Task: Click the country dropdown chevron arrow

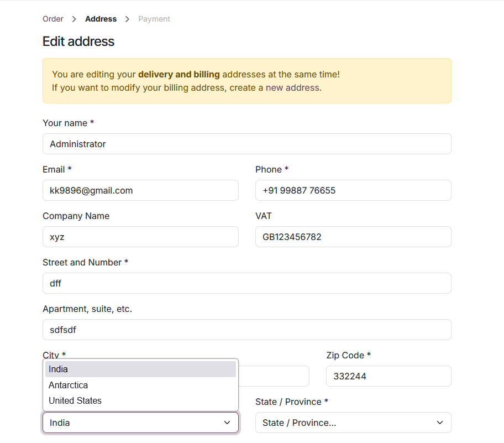Action: [x=227, y=423]
